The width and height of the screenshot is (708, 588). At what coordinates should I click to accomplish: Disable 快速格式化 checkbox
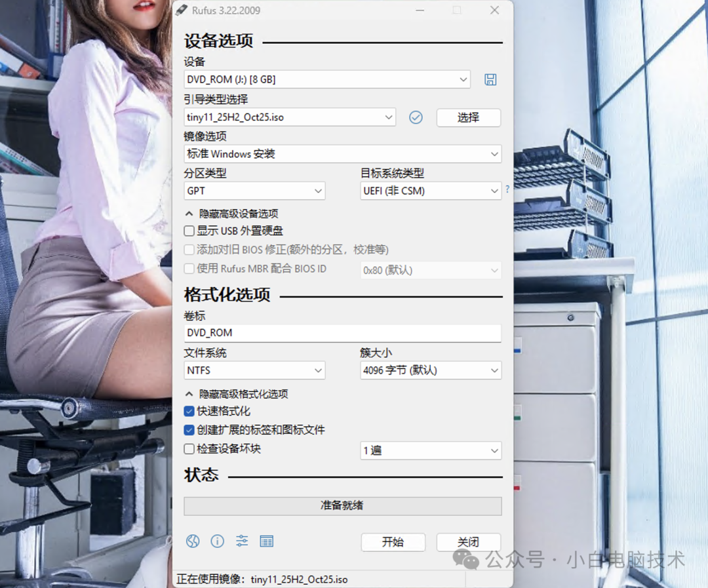pyautogui.click(x=188, y=412)
